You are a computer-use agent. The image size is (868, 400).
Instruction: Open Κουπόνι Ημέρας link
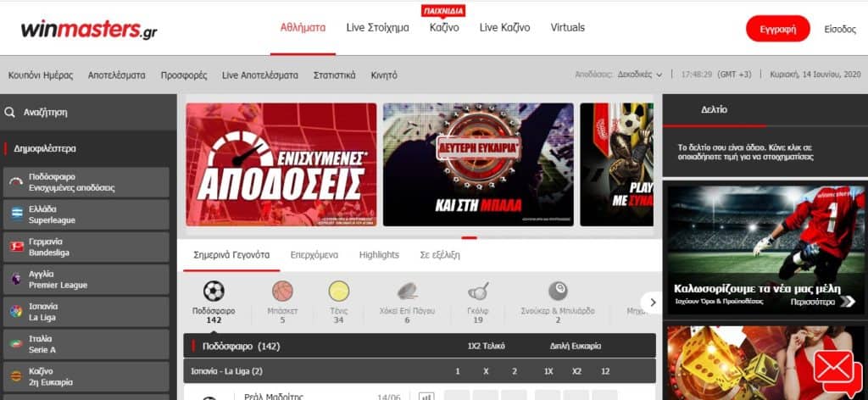tap(41, 75)
